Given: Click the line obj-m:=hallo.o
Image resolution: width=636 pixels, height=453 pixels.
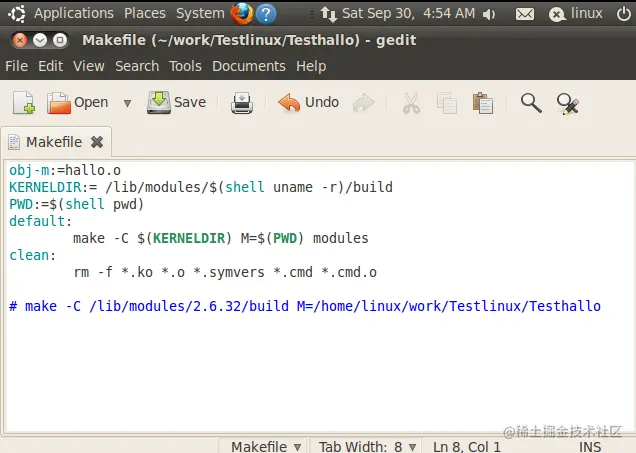Looking at the screenshot, I should pyautogui.click(x=65, y=170).
